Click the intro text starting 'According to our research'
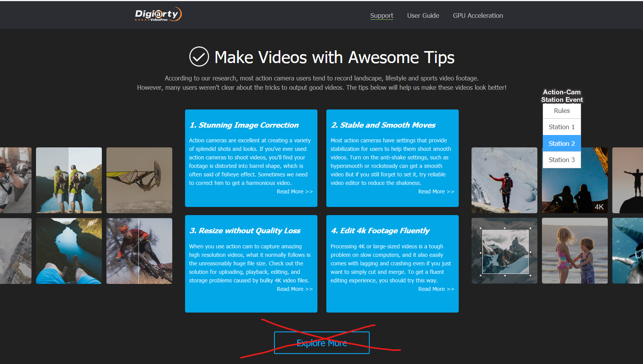Screen dimensions: 643x364 point(322,83)
